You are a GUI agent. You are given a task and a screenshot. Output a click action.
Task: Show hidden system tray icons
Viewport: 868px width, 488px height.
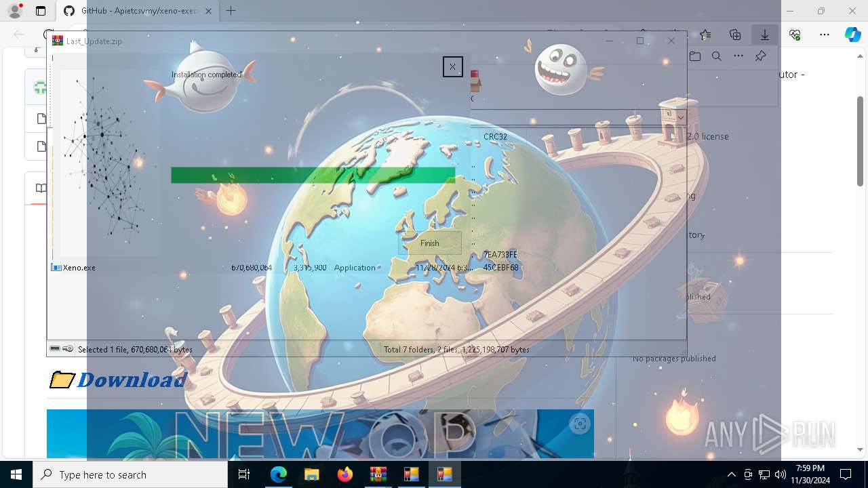click(731, 474)
